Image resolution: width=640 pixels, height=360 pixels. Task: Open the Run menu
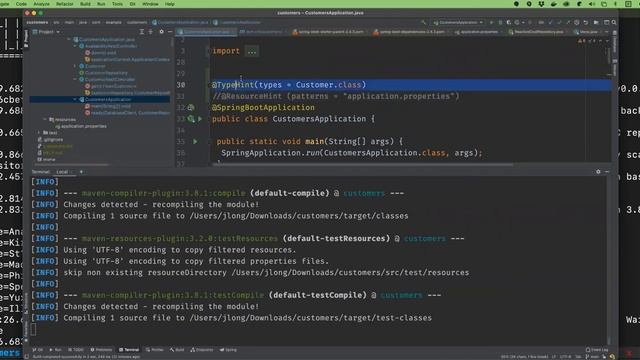coord(101,4)
